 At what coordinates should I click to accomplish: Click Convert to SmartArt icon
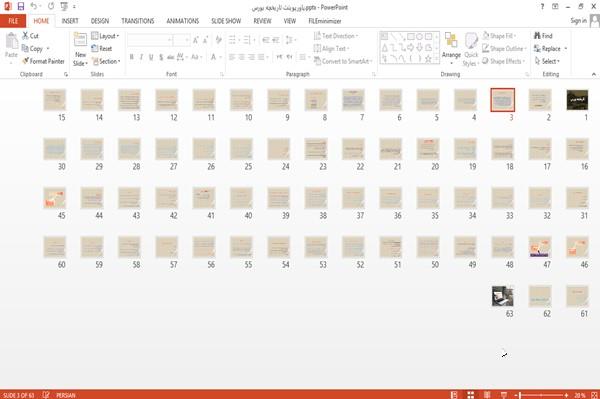[317, 61]
